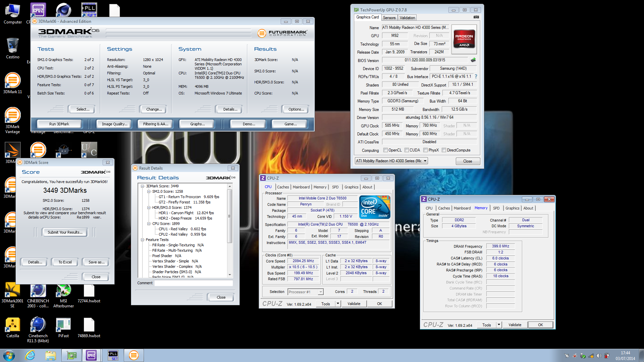Open the Cestino recycle bin icon
The height and width of the screenshot is (362, 644).
[x=13, y=49]
